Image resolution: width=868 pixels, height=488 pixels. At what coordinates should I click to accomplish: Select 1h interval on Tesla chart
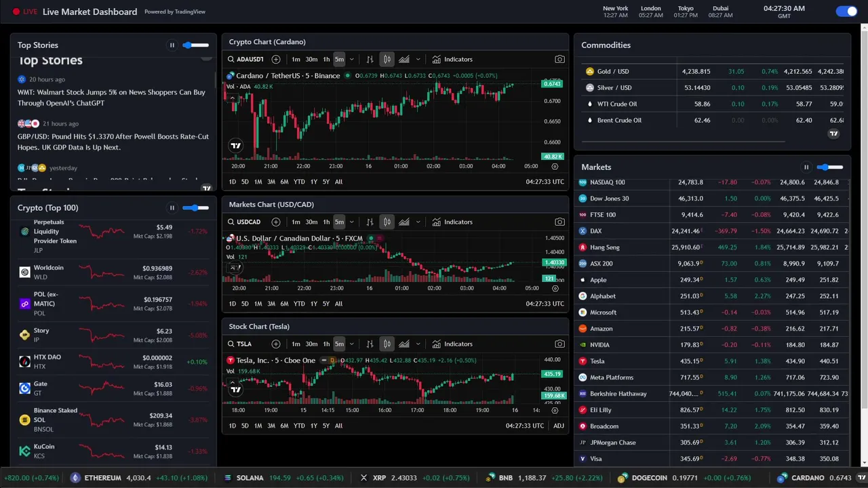pos(326,344)
